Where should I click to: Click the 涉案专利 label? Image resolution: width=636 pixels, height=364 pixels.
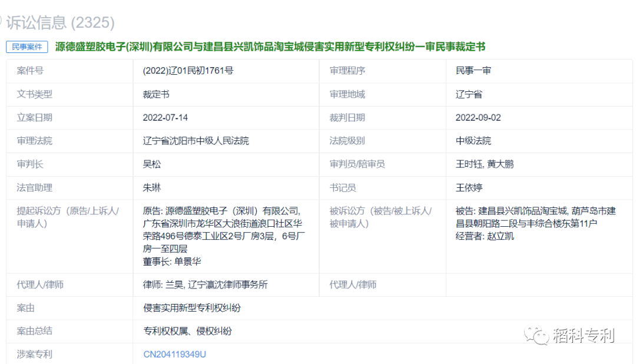35,354
